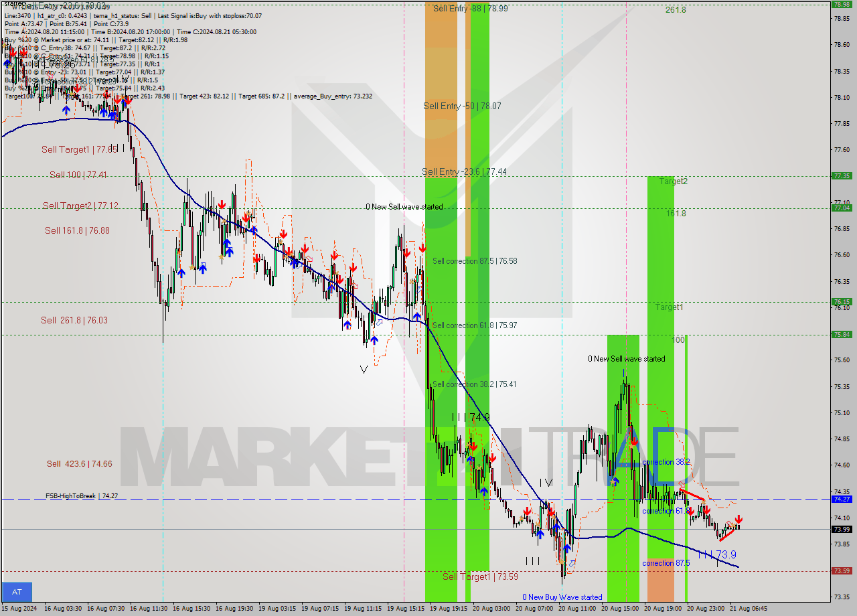The width and height of the screenshot is (857, 616).
Task: Click the green 76.15 price tag on axis
Action: point(841,302)
